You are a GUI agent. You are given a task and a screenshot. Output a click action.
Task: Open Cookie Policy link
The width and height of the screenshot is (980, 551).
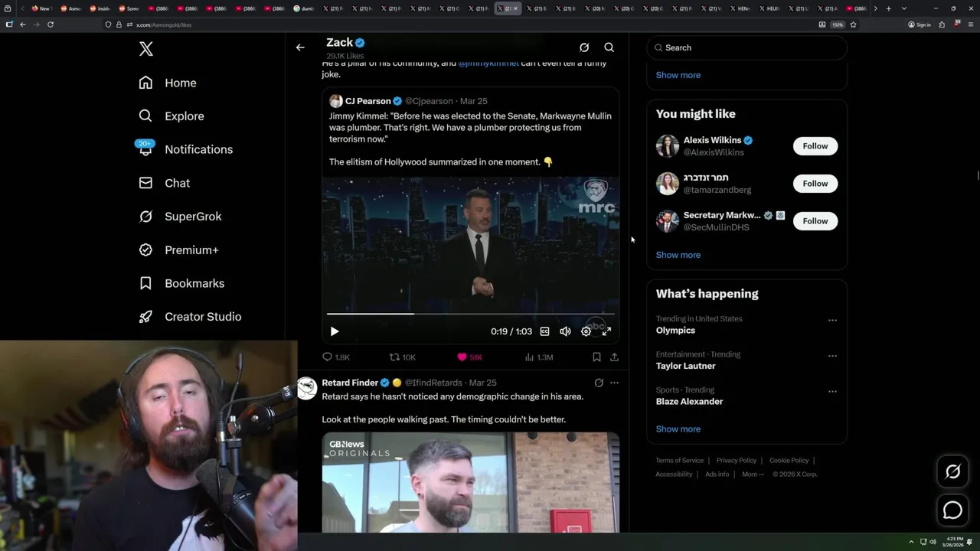[x=789, y=461]
